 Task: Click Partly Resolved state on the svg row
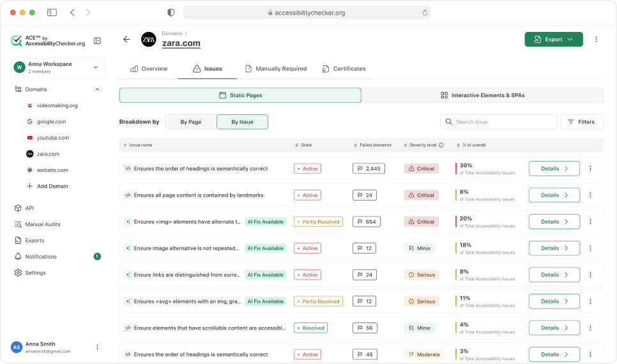pos(318,301)
